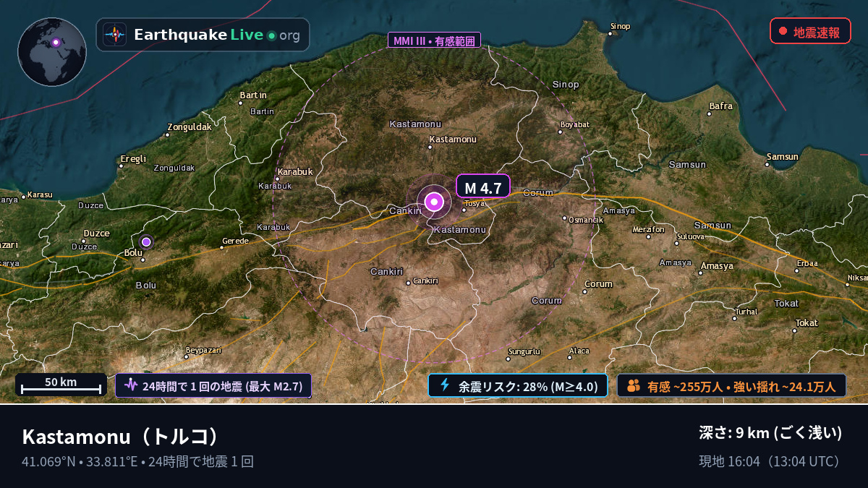Click the Beypazari town label

[x=203, y=350]
